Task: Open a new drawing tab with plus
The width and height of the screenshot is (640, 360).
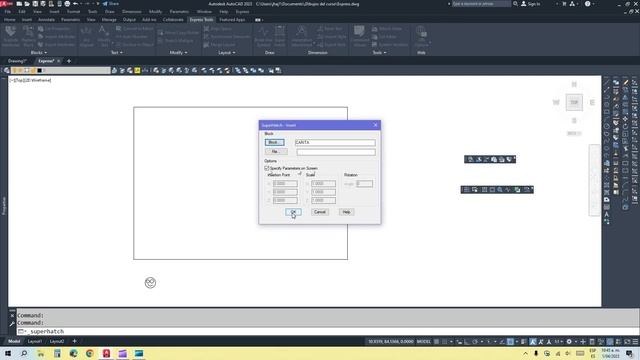Action: coord(69,61)
